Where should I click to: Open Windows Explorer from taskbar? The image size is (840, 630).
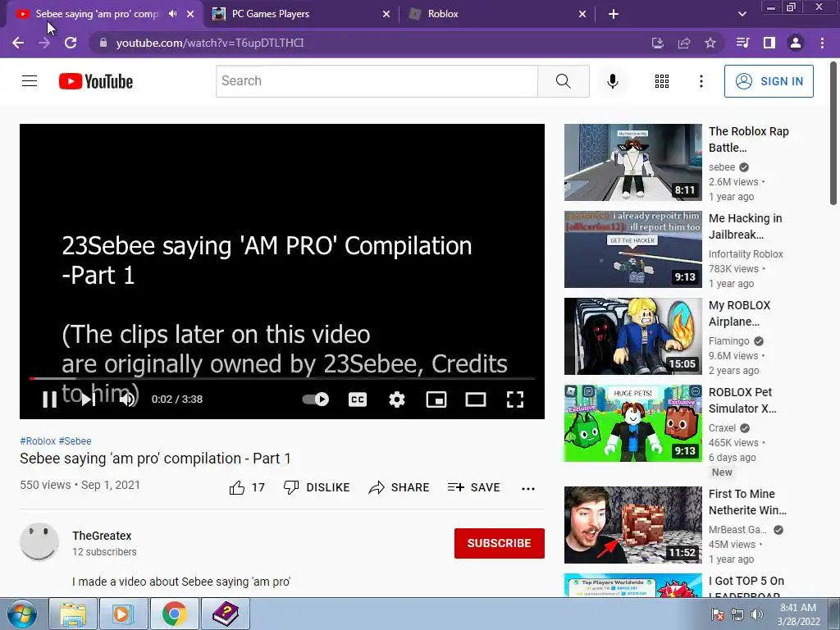pyautogui.click(x=73, y=614)
